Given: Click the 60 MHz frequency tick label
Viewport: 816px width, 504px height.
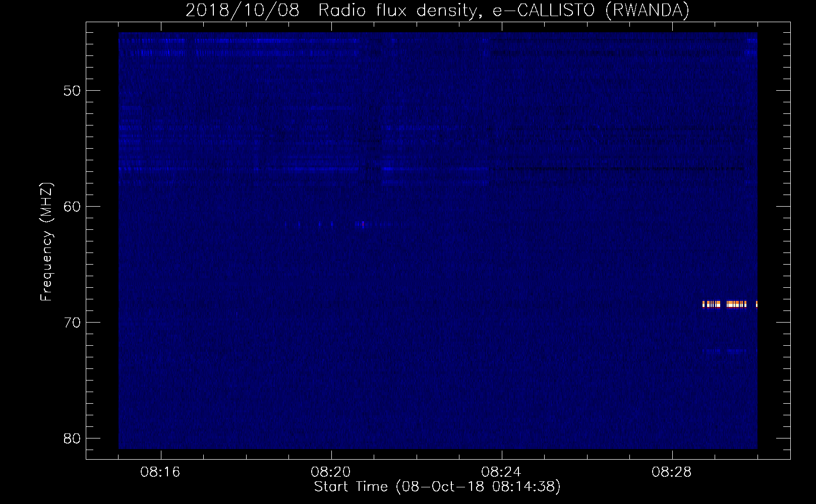Looking at the screenshot, I should 72,207.
